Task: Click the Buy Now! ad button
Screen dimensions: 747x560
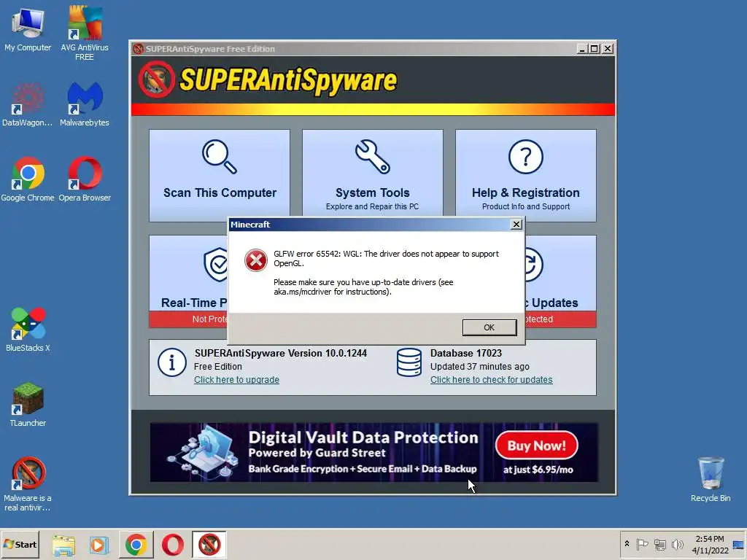Action: [536, 446]
